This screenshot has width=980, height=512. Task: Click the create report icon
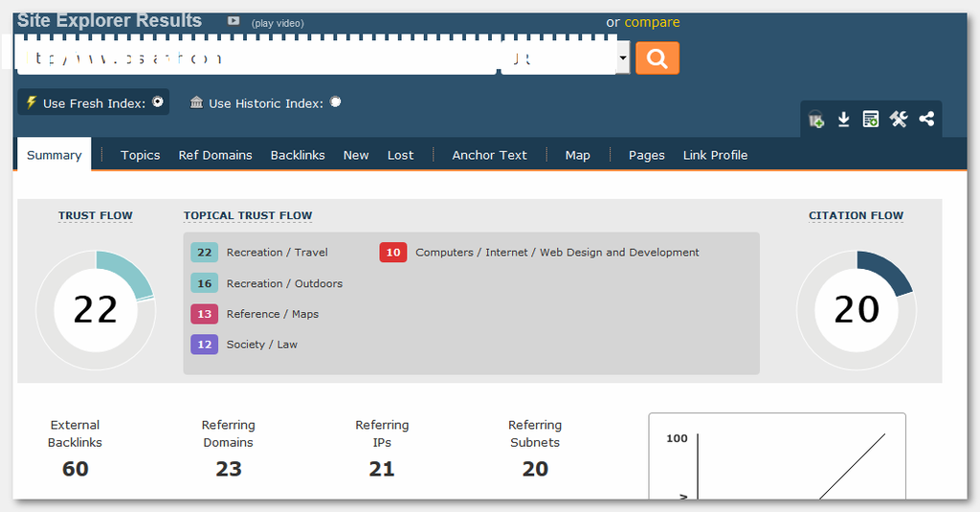pyautogui.click(x=870, y=120)
